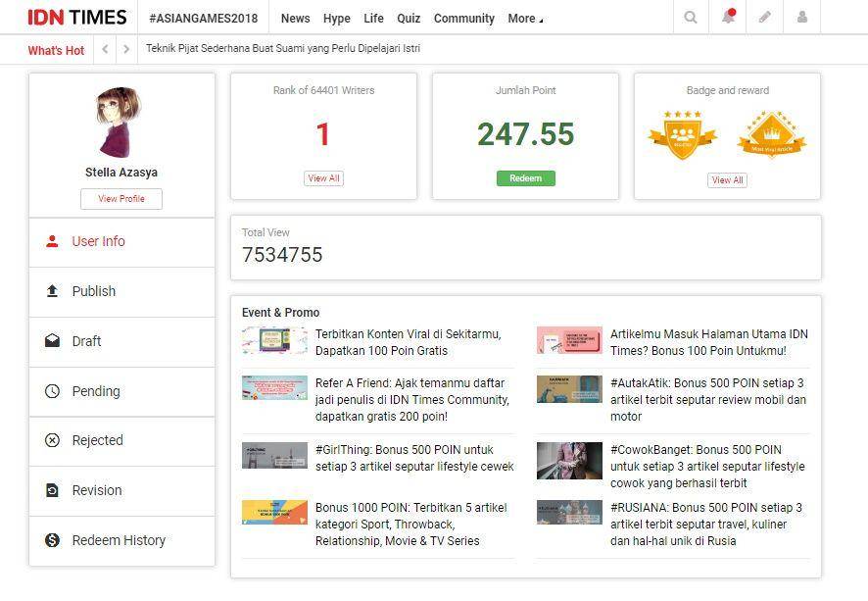The height and width of the screenshot is (601, 868).
Task: Open Artikelmu Masuk Halaman Utama promo
Action: tap(709, 342)
